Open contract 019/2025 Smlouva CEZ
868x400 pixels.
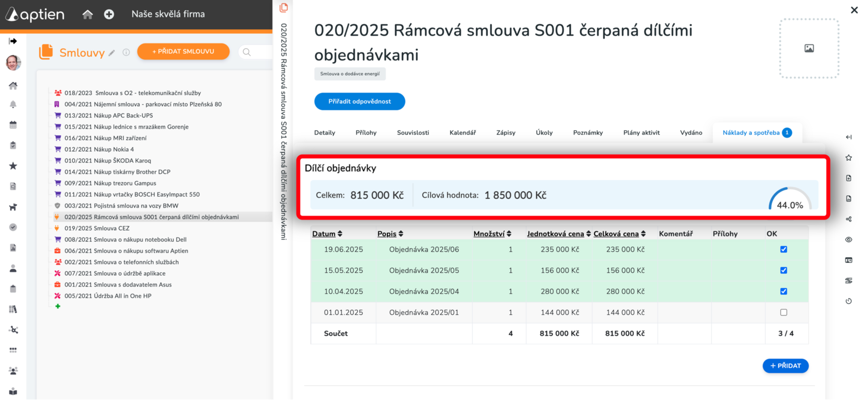[97, 228]
